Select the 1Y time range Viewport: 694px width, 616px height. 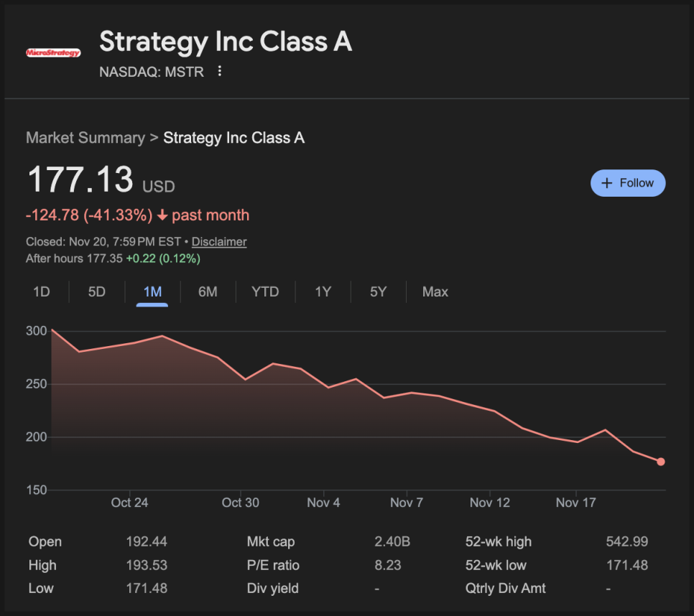[x=323, y=291]
